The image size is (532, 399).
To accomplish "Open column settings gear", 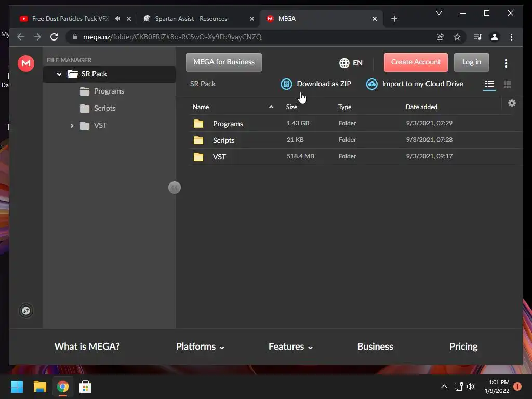I will [x=512, y=103].
